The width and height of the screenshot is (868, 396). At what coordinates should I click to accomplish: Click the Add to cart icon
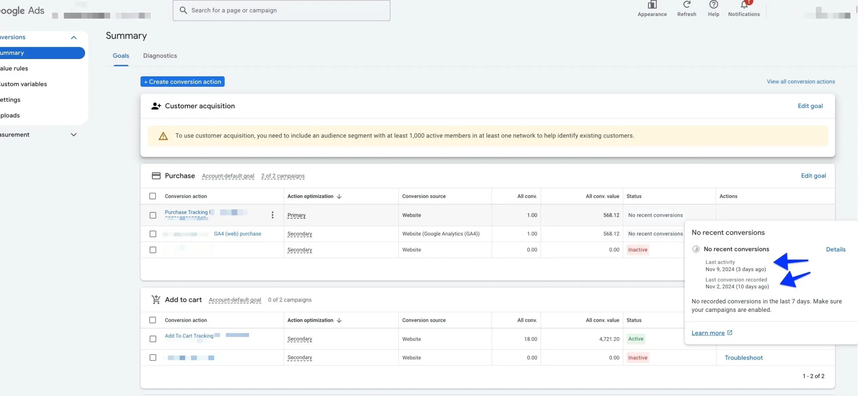[156, 300]
